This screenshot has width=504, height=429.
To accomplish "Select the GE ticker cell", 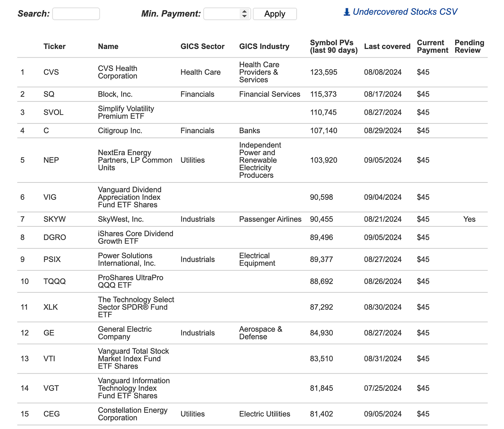I will [49, 333].
